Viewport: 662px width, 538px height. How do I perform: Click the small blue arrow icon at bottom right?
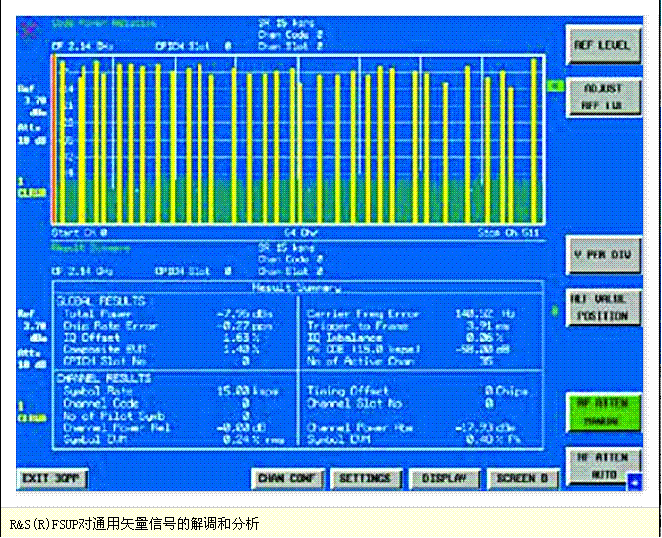pos(632,485)
